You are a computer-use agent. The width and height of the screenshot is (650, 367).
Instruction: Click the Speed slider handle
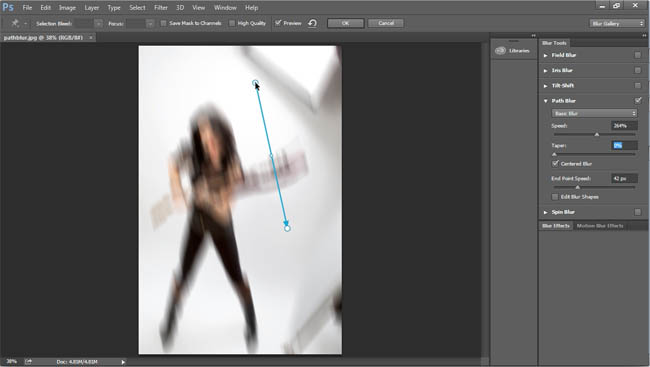597,134
